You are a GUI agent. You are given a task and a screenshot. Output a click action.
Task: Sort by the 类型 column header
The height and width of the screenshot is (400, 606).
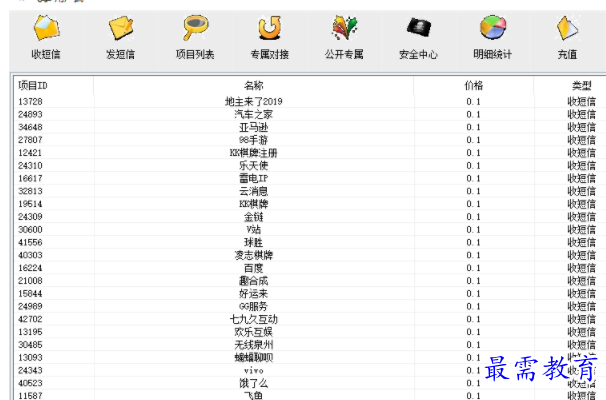570,85
